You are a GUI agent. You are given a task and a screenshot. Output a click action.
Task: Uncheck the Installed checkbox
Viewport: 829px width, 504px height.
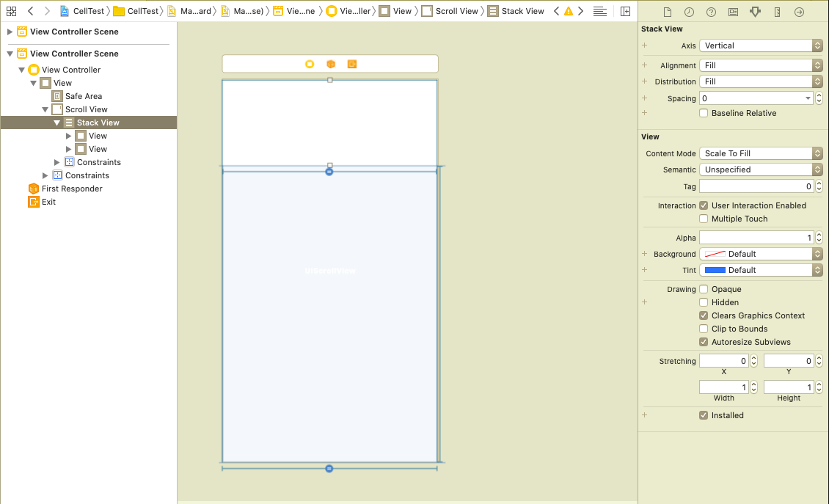704,416
